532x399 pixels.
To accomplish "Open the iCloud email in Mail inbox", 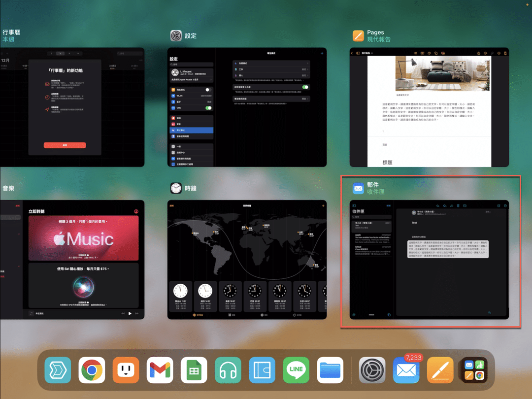I will [371, 250].
